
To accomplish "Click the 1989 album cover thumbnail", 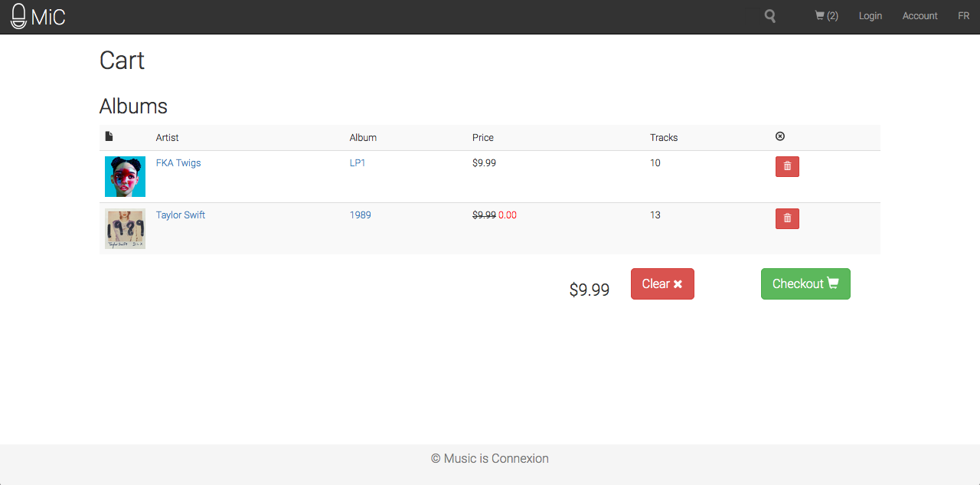I will (x=125, y=228).
